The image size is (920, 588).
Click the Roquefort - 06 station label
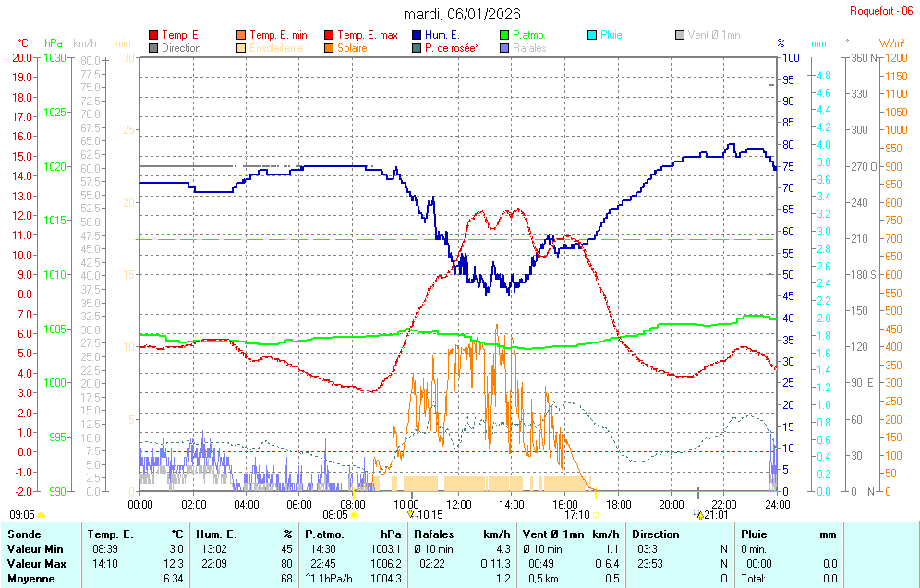[880, 11]
